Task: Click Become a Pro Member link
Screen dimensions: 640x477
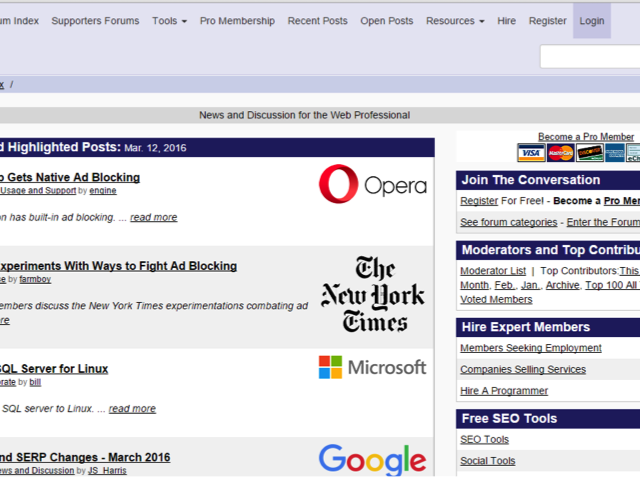Action: 586,137
